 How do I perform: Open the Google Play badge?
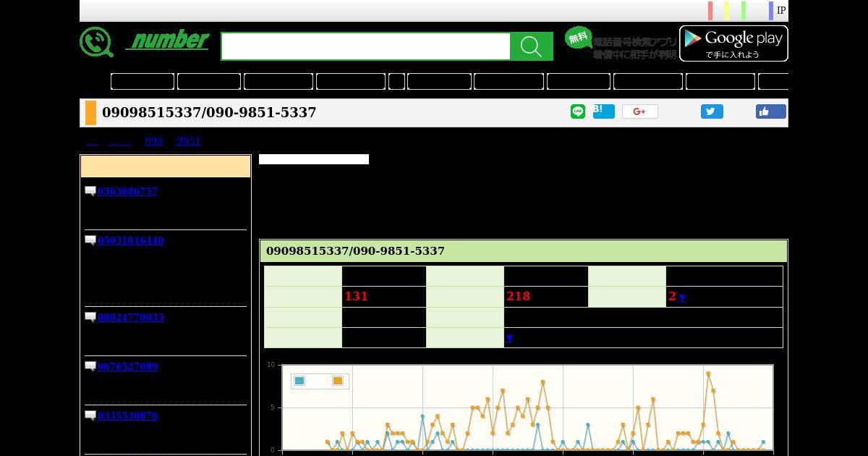click(x=733, y=43)
